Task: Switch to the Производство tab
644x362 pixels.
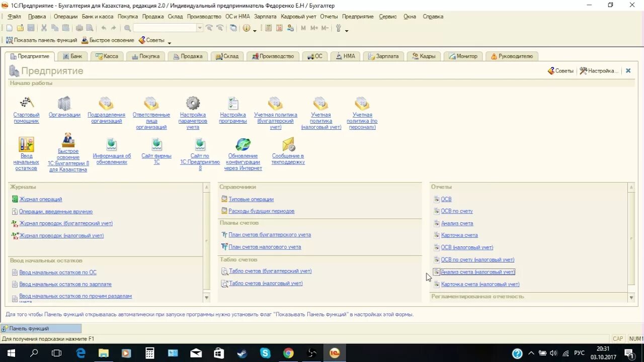Action: pos(272,56)
